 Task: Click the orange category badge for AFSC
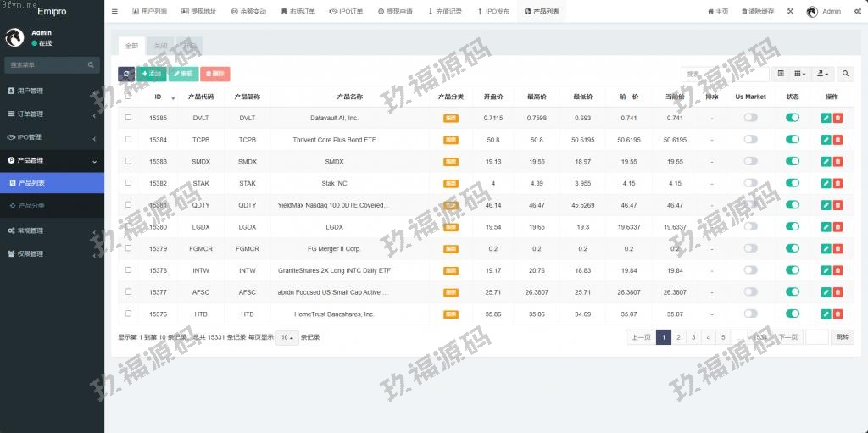(x=451, y=291)
